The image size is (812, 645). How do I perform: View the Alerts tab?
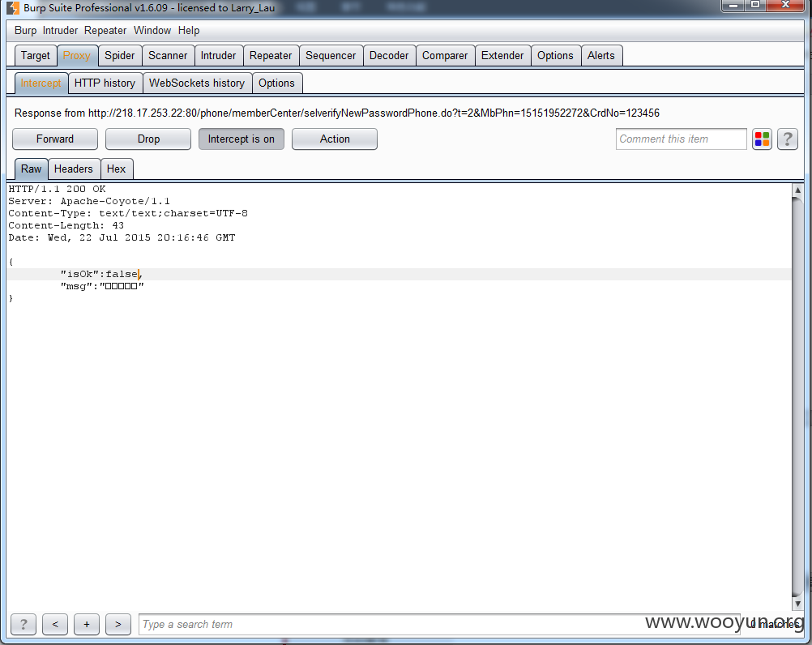click(600, 55)
